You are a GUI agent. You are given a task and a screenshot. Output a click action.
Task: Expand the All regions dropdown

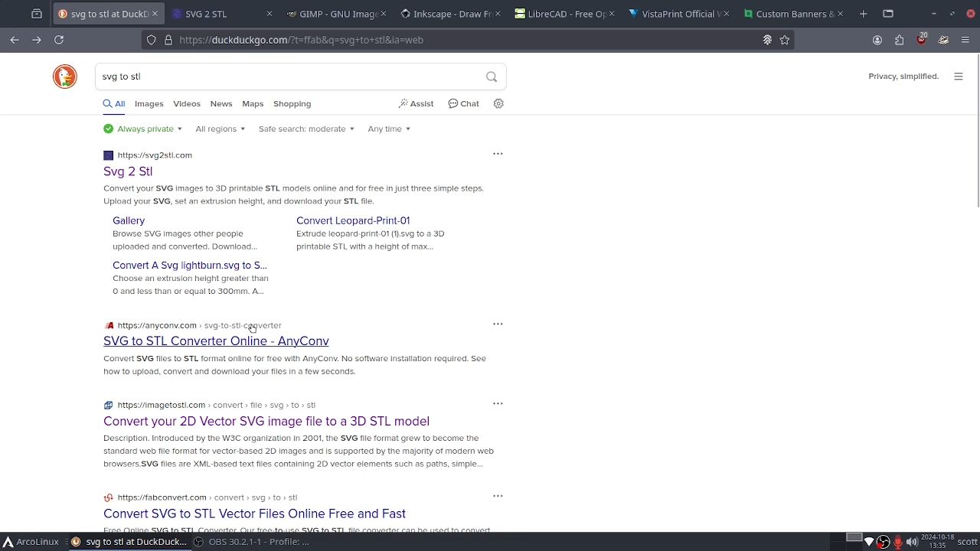pos(220,129)
